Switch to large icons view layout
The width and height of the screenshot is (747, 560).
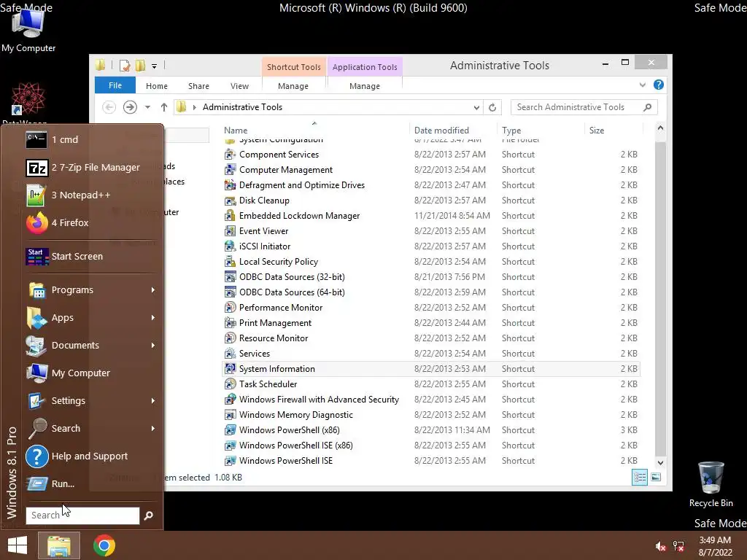tap(656, 477)
